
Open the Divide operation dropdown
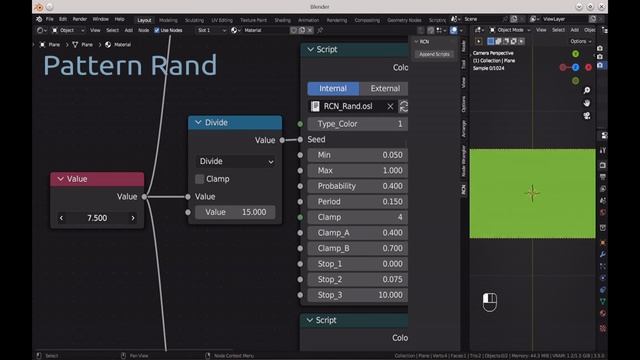[236, 162]
